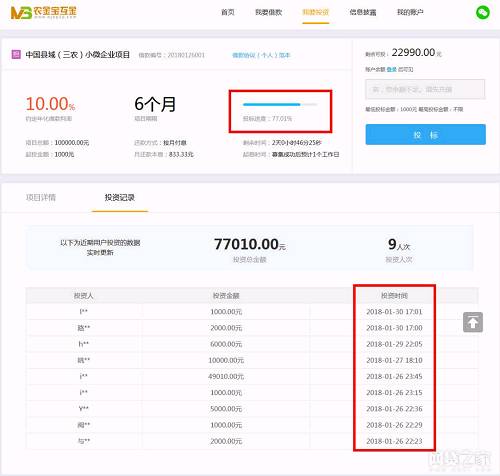Click investor name Y** in table
Screen dimensions: 500x476
(x=83, y=409)
